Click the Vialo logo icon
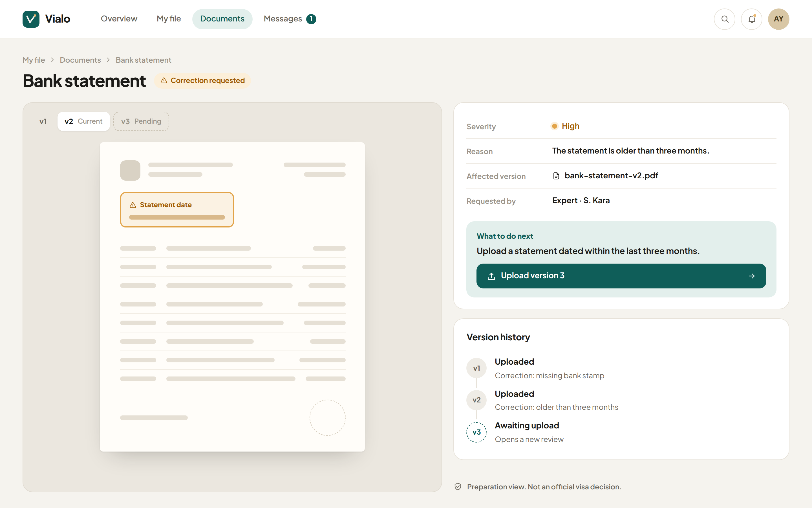The width and height of the screenshot is (812, 508). (x=31, y=19)
